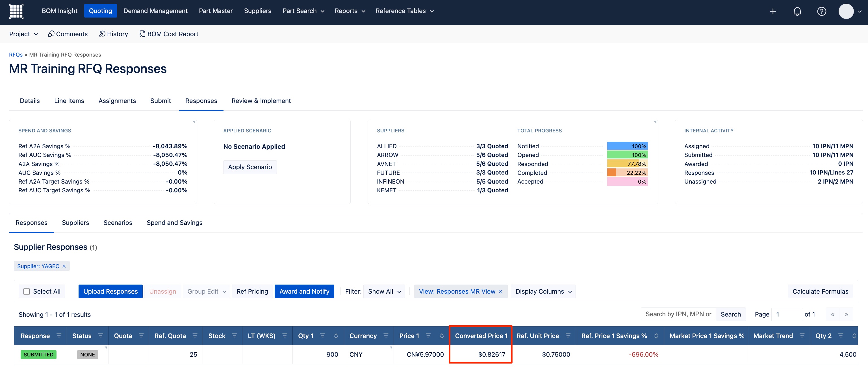Open the Display Columns dropdown
Screen dimensions: 868x370
[x=543, y=291]
